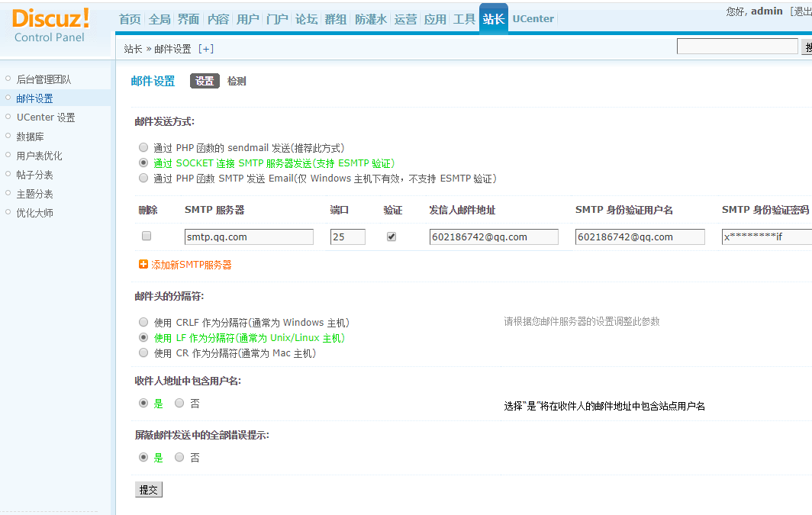Viewport: 812px width, 515px height.
Task: Switch to the 检测 tab
Action: click(237, 81)
